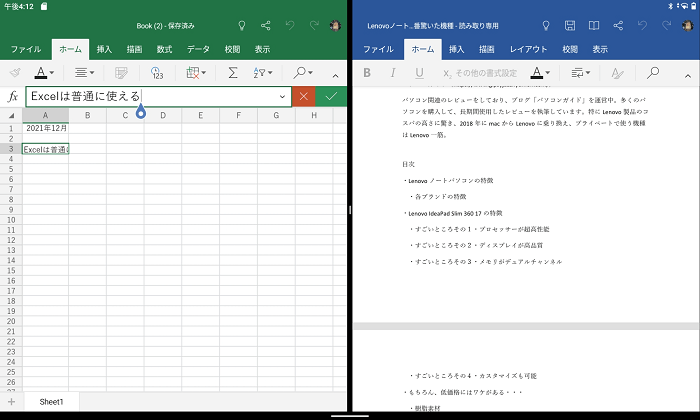Image resolution: width=700 pixels, height=420 pixels.
Task: Open sort and filter dropdown arrow
Action: pos(270,73)
